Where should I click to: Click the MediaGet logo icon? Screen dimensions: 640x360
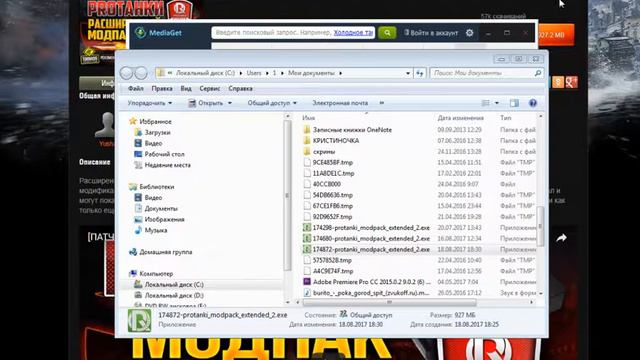[140, 33]
